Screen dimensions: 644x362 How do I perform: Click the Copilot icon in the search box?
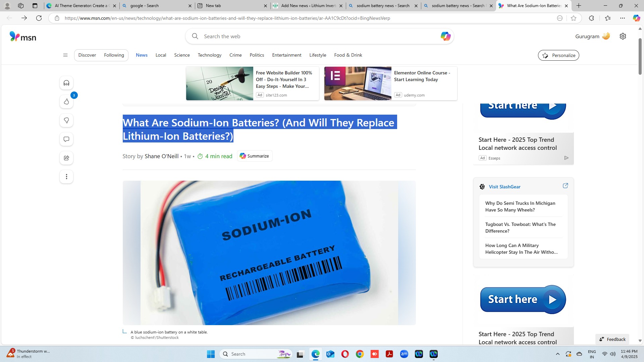pyautogui.click(x=445, y=36)
